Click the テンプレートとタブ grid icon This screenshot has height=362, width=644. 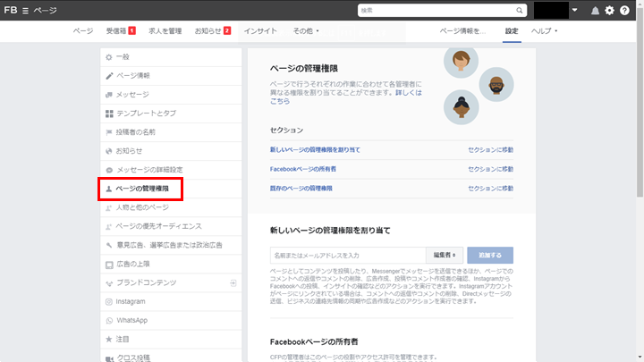pyautogui.click(x=109, y=114)
